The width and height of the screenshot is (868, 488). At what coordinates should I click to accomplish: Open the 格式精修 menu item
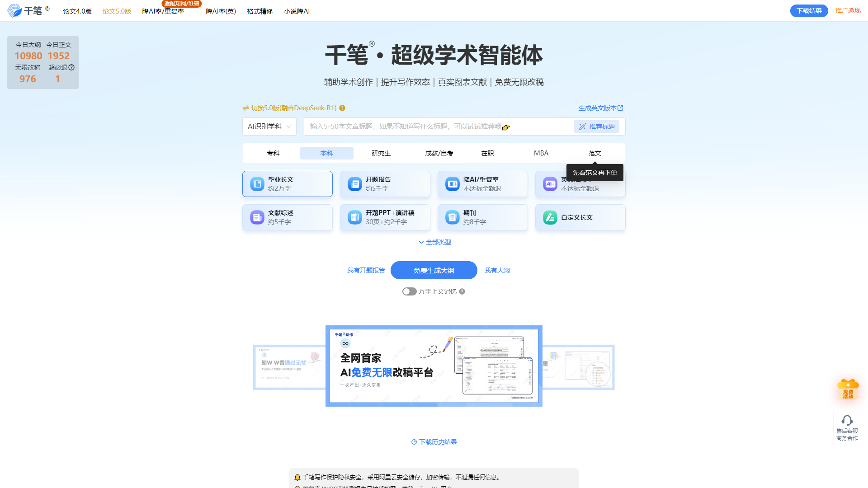pos(259,11)
